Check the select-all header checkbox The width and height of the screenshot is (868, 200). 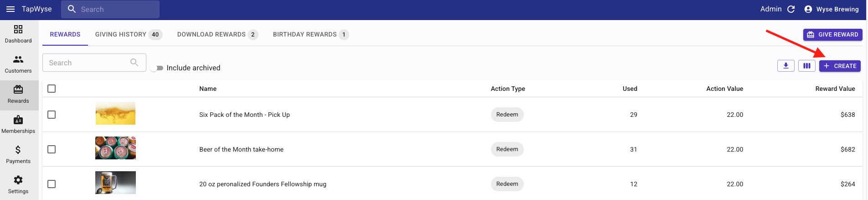pyautogui.click(x=52, y=89)
